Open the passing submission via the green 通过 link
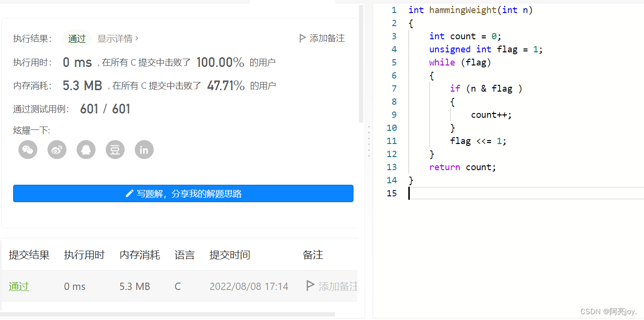644x320 pixels. click(x=18, y=286)
